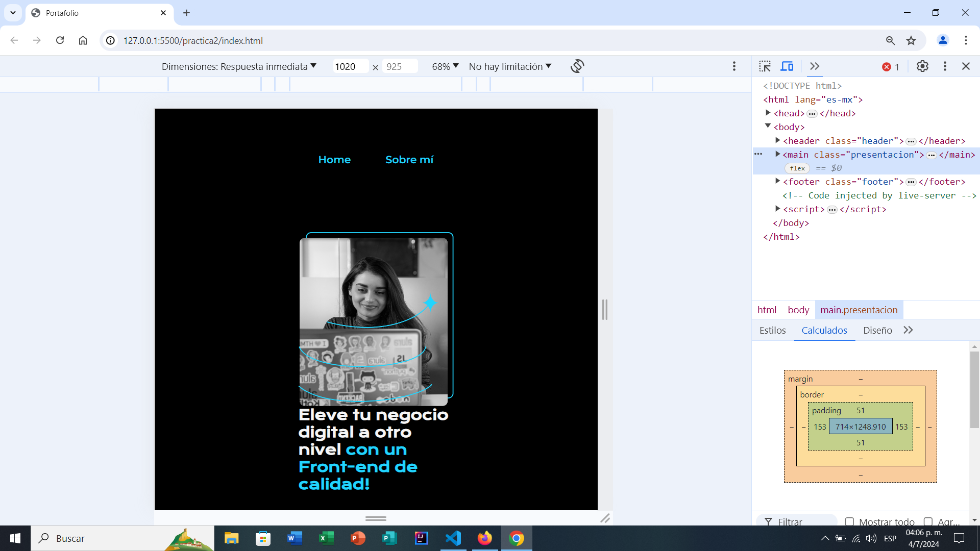Select the Calculados tab in DevTools

(x=824, y=330)
